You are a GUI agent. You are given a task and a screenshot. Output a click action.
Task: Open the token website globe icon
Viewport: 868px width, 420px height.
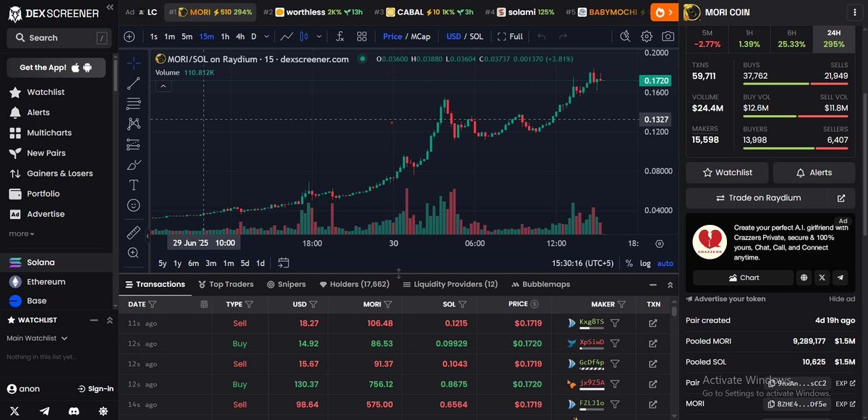pos(804,278)
